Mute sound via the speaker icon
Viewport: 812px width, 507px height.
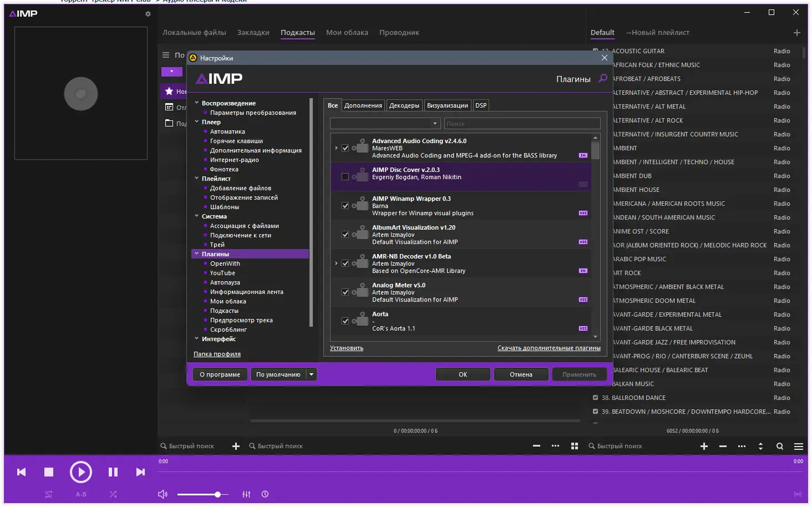pos(163,494)
